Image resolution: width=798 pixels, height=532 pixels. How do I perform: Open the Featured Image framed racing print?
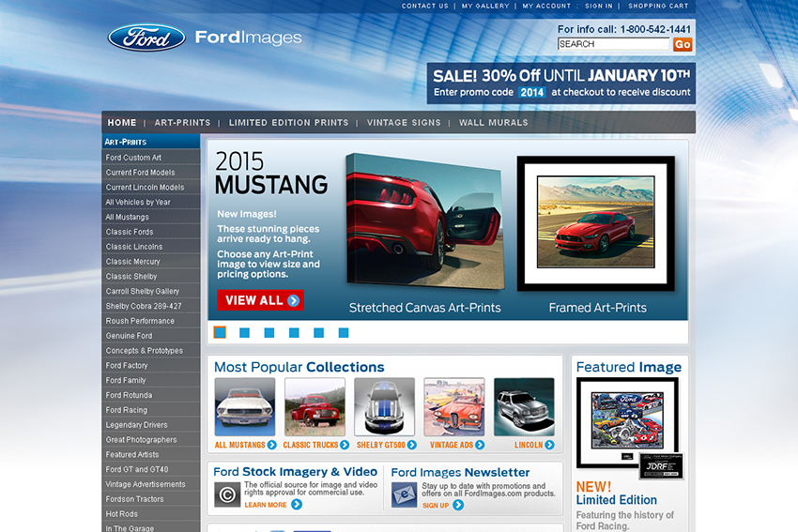tap(628, 422)
